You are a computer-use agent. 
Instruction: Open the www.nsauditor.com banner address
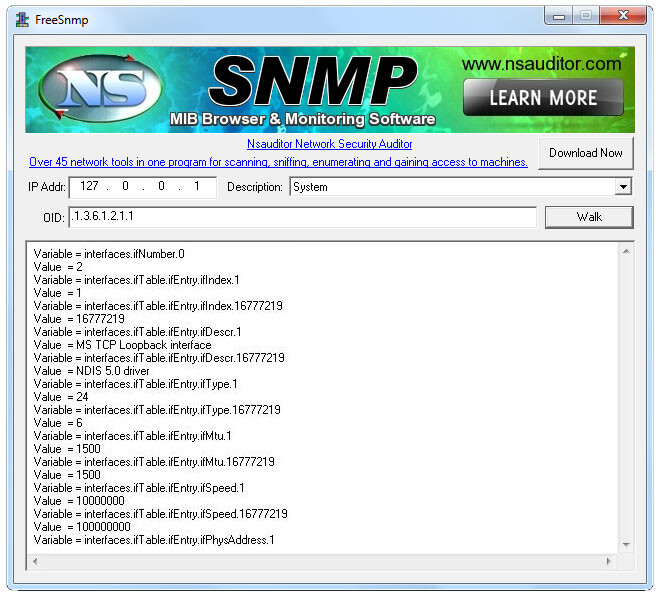[x=541, y=64]
